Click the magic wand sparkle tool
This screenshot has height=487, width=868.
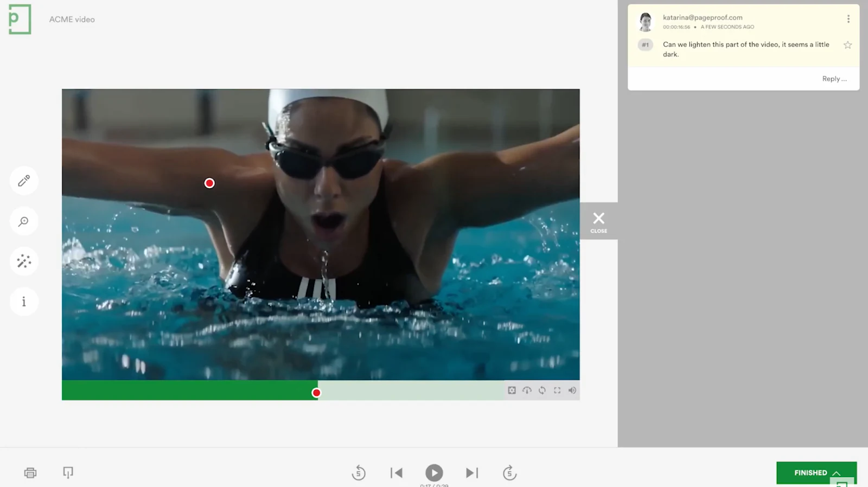(x=24, y=261)
